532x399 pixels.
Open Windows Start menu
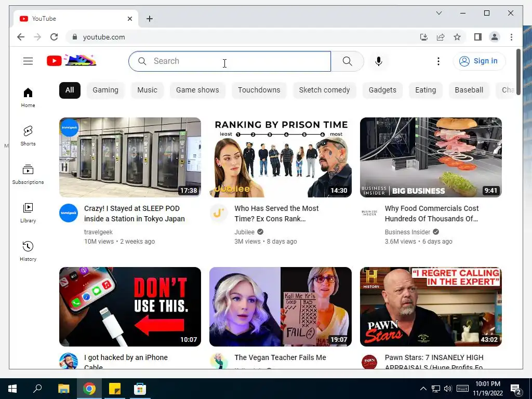coord(12,389)
